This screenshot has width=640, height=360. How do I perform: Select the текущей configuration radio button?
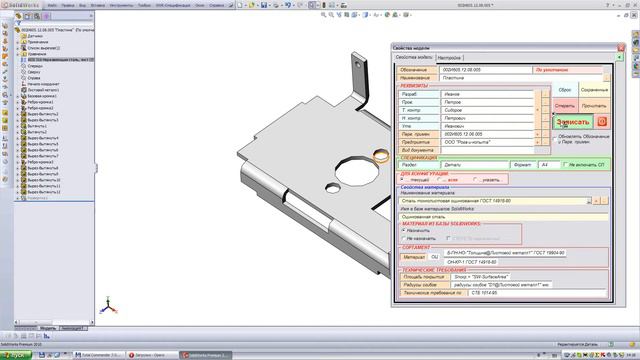(x=403, y=180)
